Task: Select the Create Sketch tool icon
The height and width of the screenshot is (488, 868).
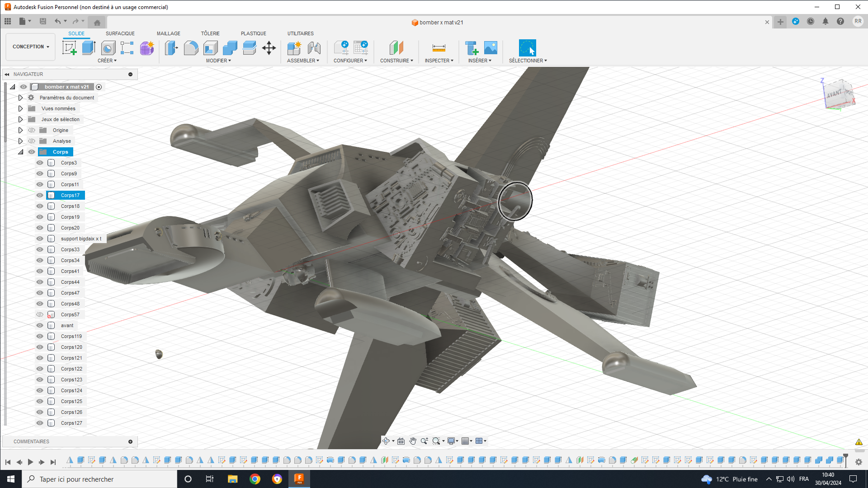Action: pyautogui.click(x=69, y=48)
